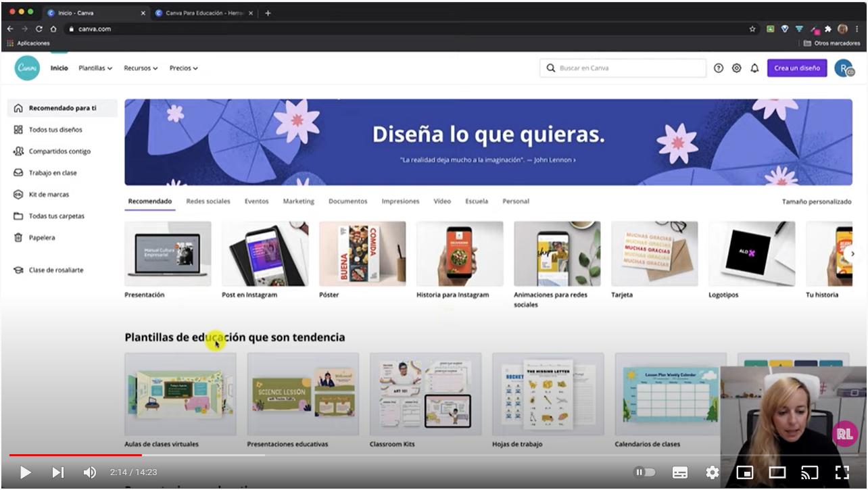Select the Personal tab

(x=516, y=201)
